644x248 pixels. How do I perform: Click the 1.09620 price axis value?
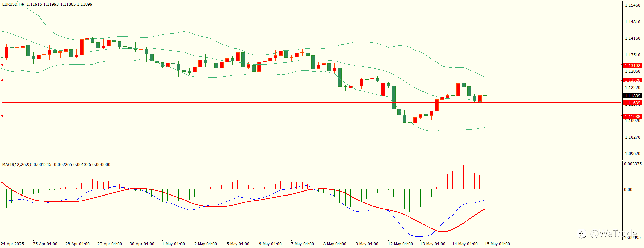point(632,154)
